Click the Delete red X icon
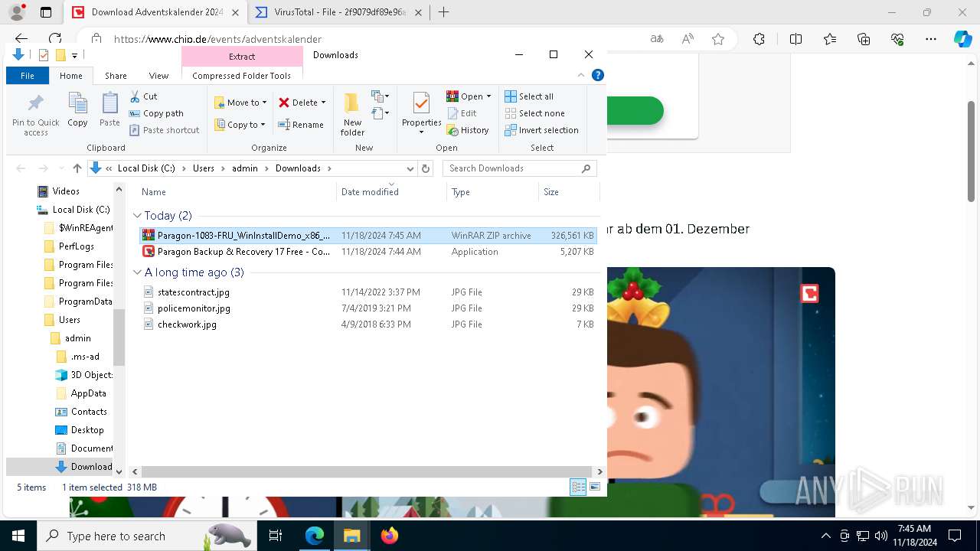This screenshot has width=980, height=551. pos(284,103)
